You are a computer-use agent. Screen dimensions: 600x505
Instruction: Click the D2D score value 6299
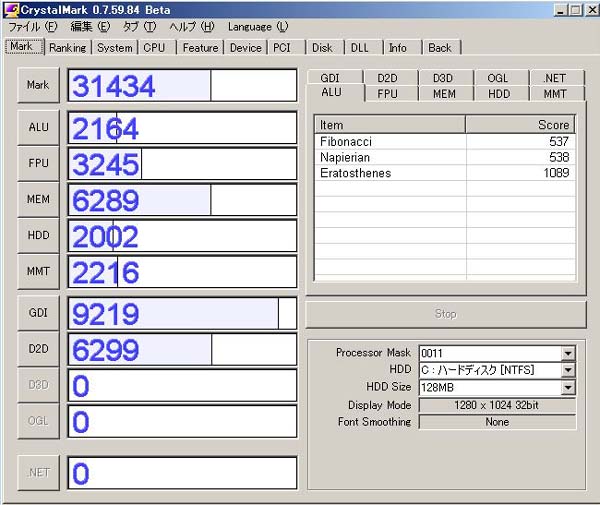point(106,350)
